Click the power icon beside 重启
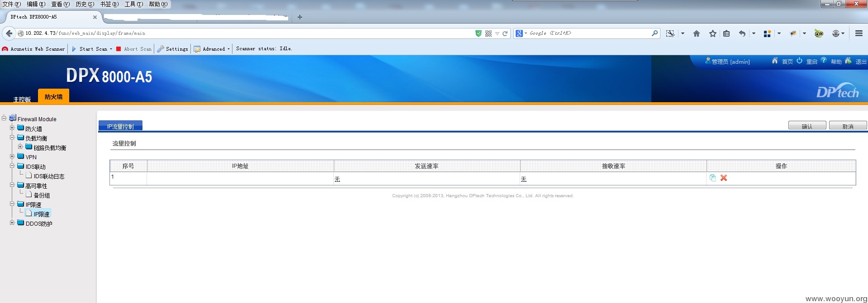Screen dimensions: 868x303 click(x=799, y=61)
